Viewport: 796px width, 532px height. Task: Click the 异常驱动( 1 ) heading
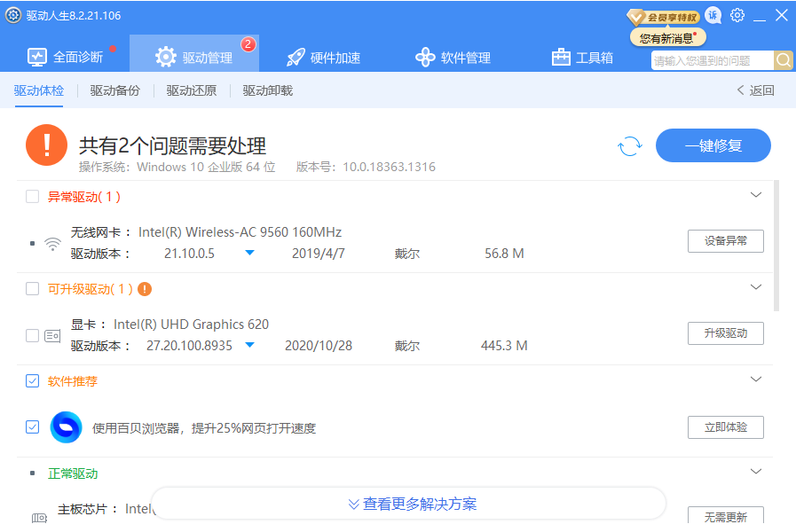click(84, 197)
